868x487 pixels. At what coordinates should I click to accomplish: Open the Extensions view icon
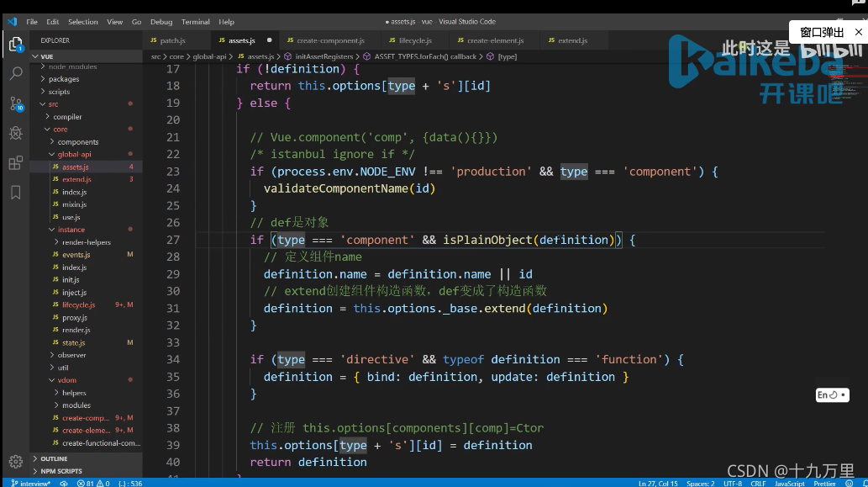16,163
